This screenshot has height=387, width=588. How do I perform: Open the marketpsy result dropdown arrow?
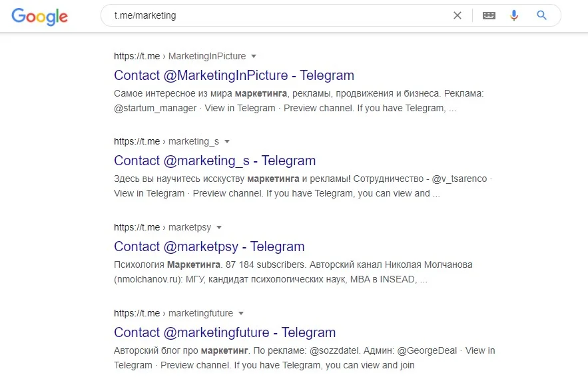tap(219, 228)
